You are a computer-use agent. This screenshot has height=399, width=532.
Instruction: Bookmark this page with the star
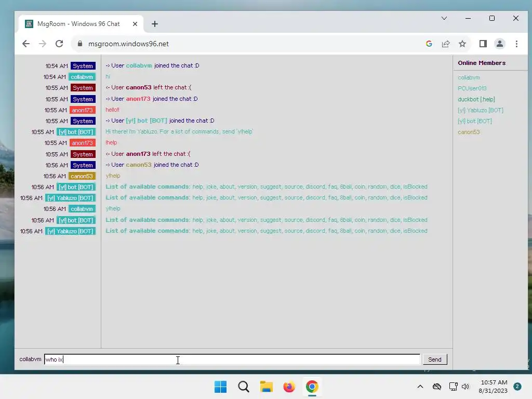[462, 44]
